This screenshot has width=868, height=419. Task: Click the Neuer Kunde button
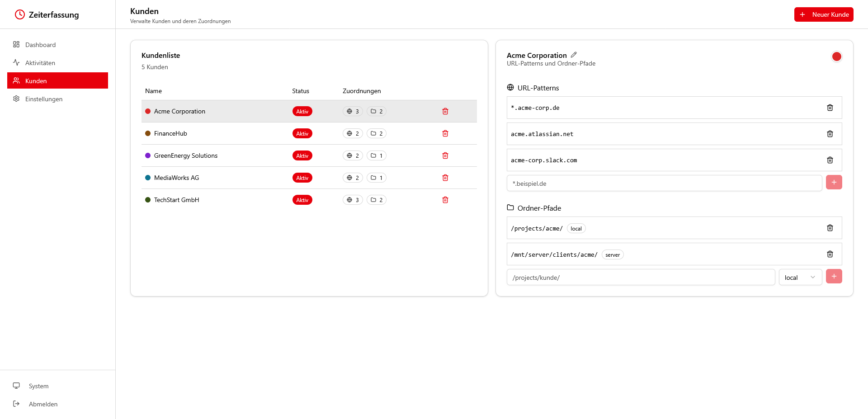pos(823,14)
